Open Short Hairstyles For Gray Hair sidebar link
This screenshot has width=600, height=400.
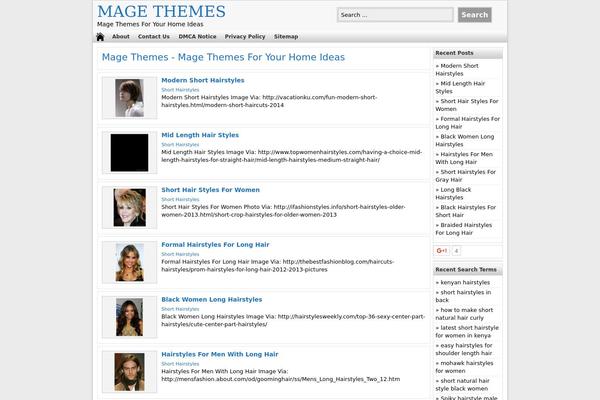click(x=465, y=176)
